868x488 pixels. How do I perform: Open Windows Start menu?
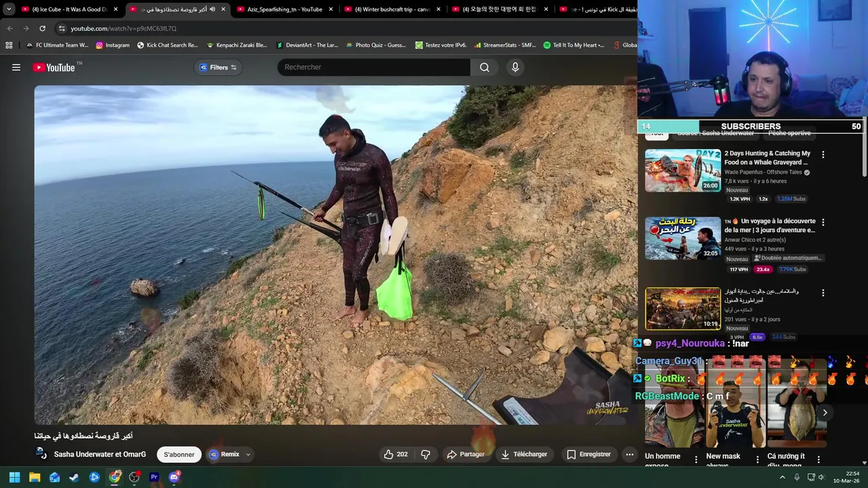(x=14, y=477)
